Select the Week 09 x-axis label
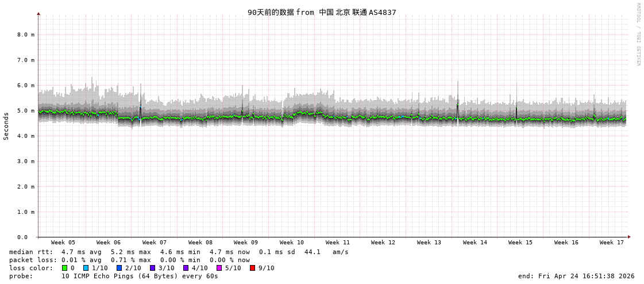 click(246, 243)
